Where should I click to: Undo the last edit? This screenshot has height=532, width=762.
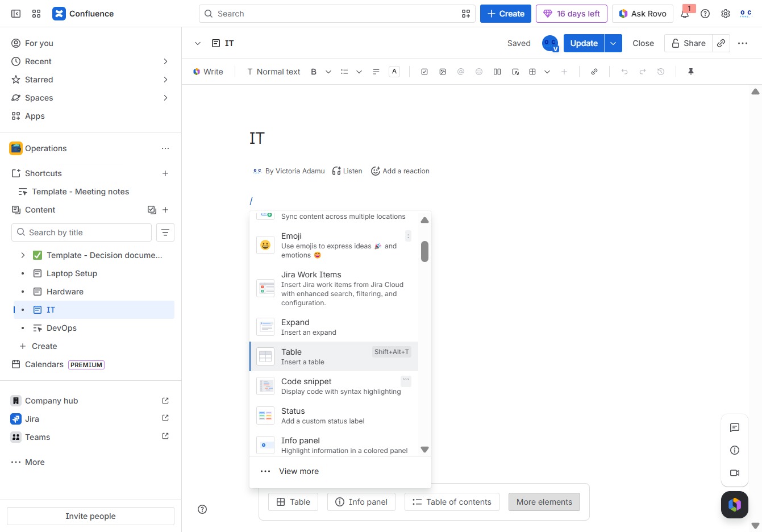tap(624, 72)
